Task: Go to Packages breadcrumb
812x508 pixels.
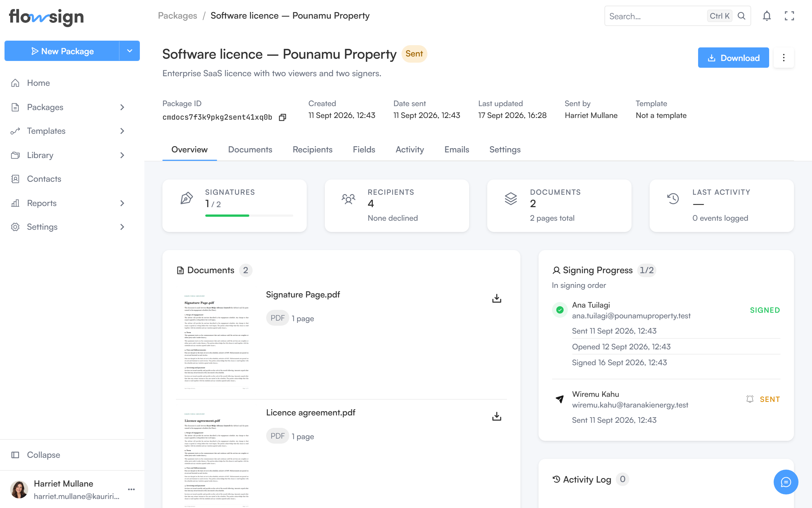Action: pyautogui.click(x=178, y=16)
